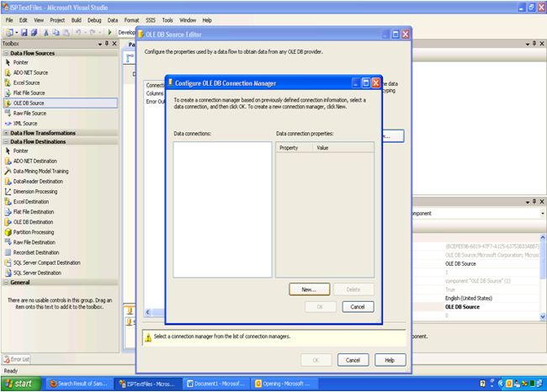Open the Debug menu
The height and width of the screenshot is (392, 547).
pyautogui.click(x=94, y=20)
